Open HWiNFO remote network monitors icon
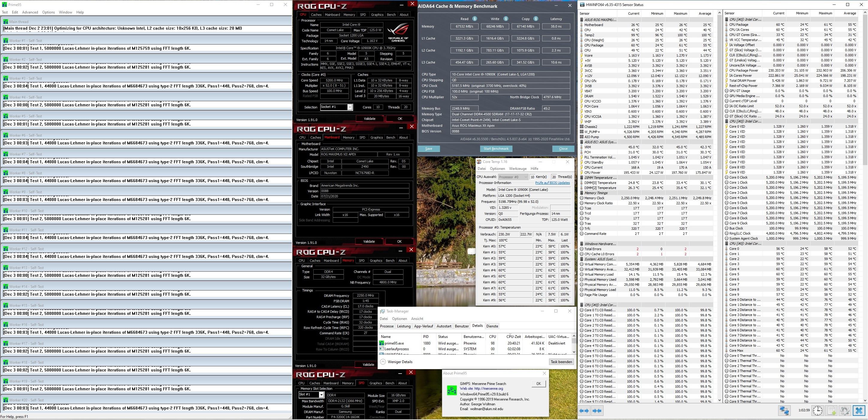 [x=784, y=410]
